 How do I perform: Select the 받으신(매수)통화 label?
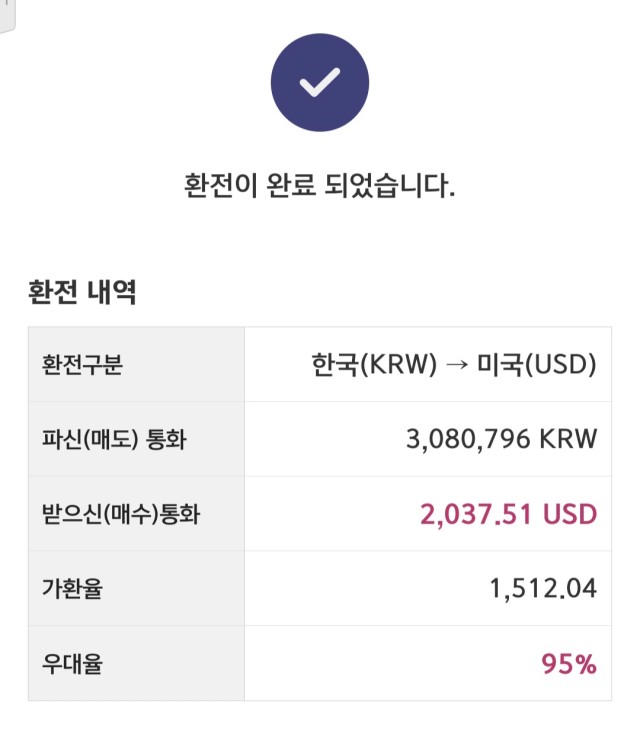coord(121,514)
